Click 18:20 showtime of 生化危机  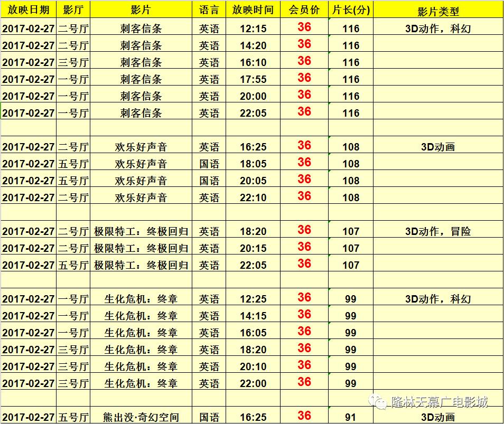point(253,348)
